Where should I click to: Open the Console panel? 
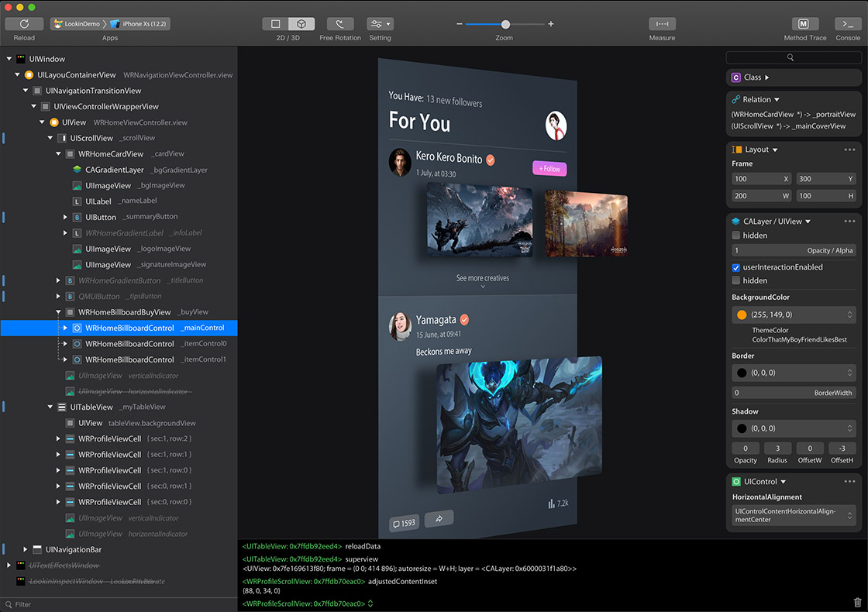[x=848, y=24]
